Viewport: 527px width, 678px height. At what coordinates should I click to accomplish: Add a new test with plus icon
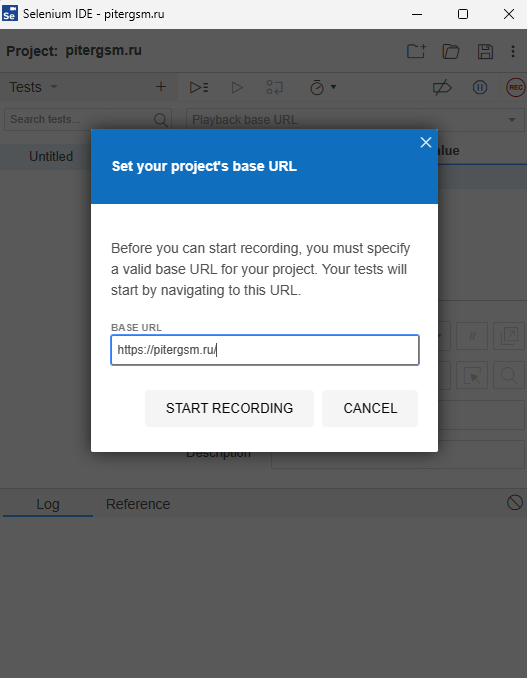[161, 87]
